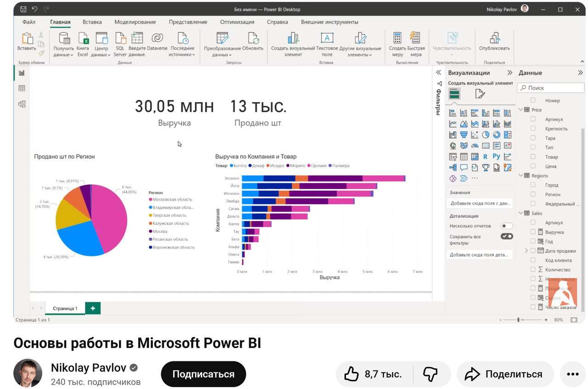Open the Format visual (paintbrush page) tab
Viewport: 588px width, 389px height.
(x=480, y=94)
